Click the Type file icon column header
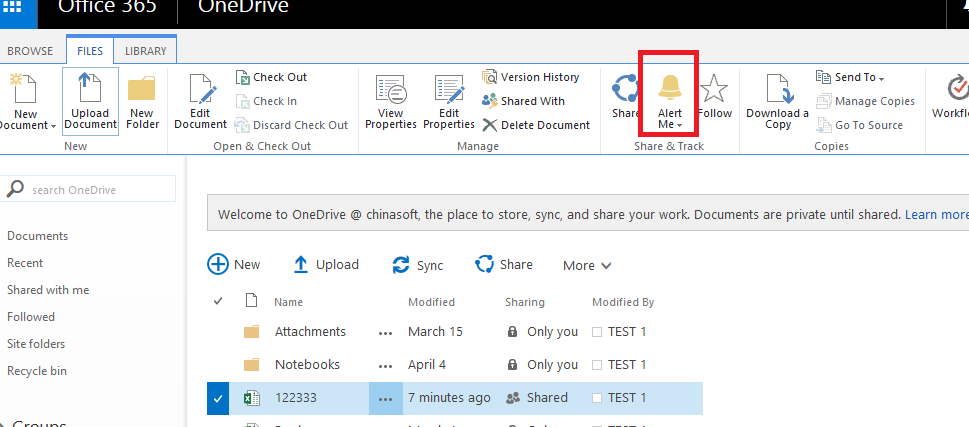 click(251, 301)
